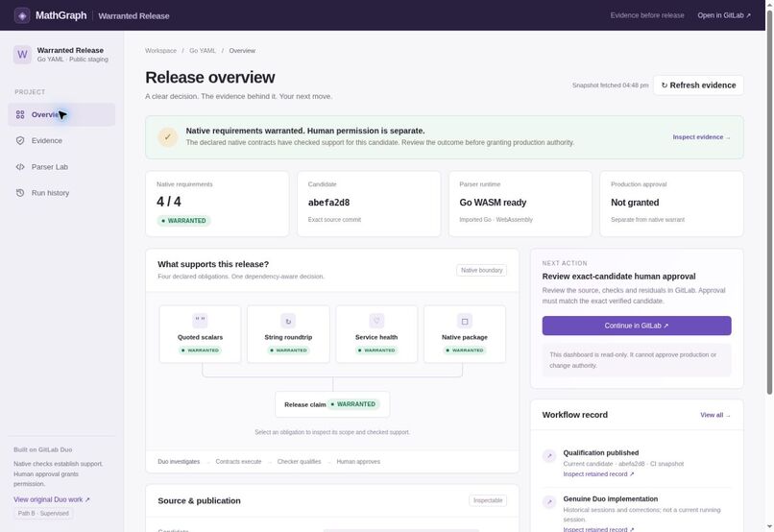Select the String roundtrip obligation card
774x532 pixels.
(288, 334)
